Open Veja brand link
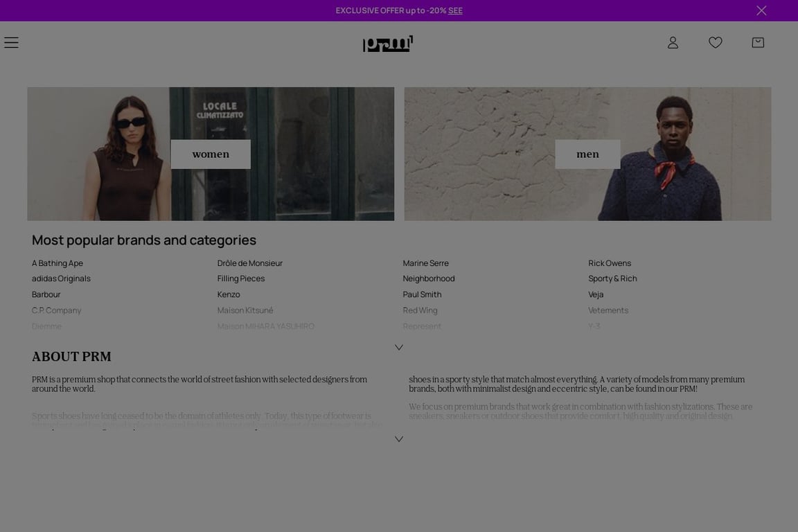The image size is (798, 532). click(596, 294)
